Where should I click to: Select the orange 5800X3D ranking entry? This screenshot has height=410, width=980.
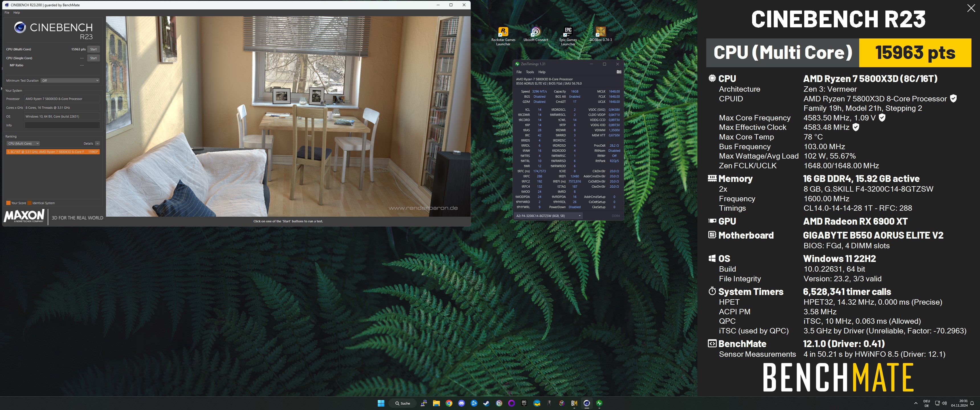click(x=53, y=152)
